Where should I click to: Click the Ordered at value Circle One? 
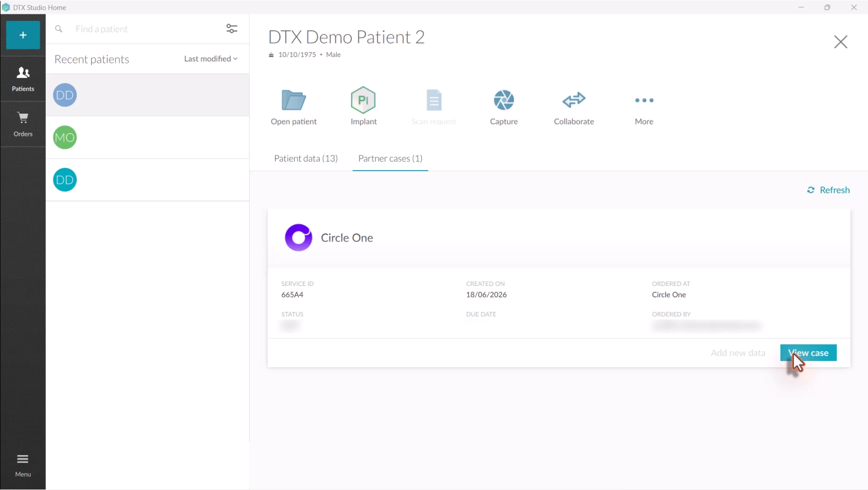[x=669, y=295]
